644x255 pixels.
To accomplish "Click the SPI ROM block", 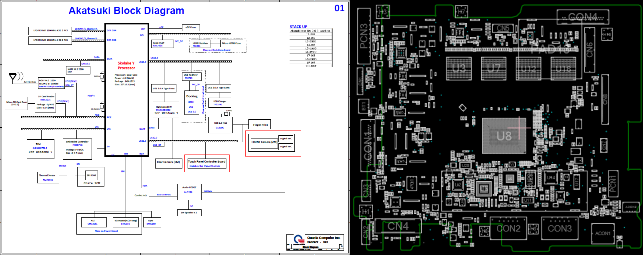I will pos(91,175).
